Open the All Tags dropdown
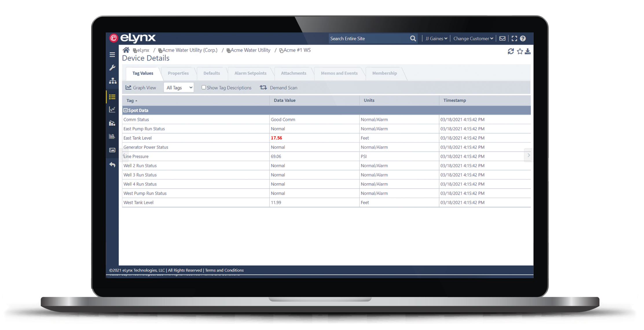Image resolution: width=644 pixels, height=330 pixels. click(x=179, y=88)
